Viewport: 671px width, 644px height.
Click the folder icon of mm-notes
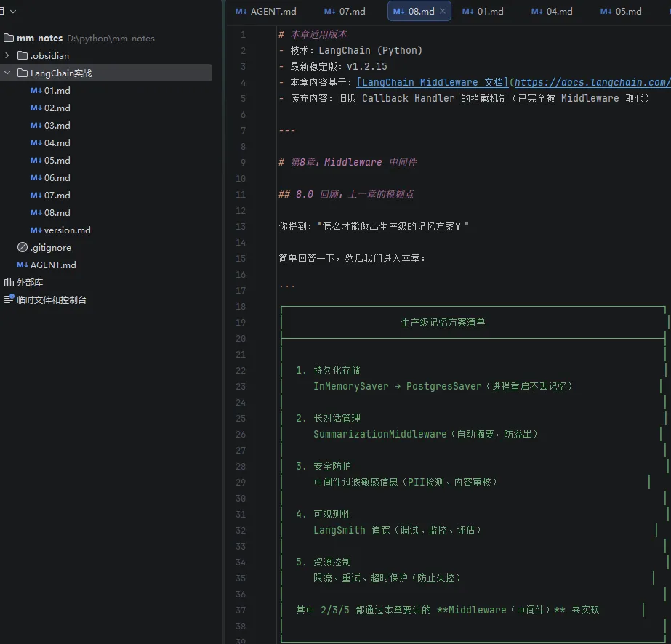tap(9, 38)
